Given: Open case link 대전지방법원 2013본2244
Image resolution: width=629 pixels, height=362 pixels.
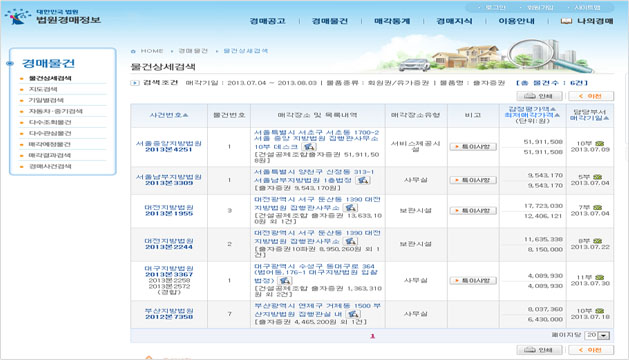Looking at the screenshot, I should tap(169, 244).
